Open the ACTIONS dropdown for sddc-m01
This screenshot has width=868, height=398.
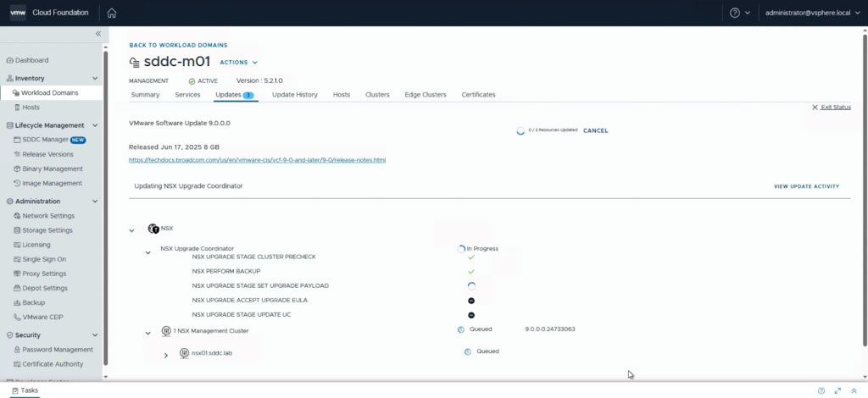click(238, 63)
